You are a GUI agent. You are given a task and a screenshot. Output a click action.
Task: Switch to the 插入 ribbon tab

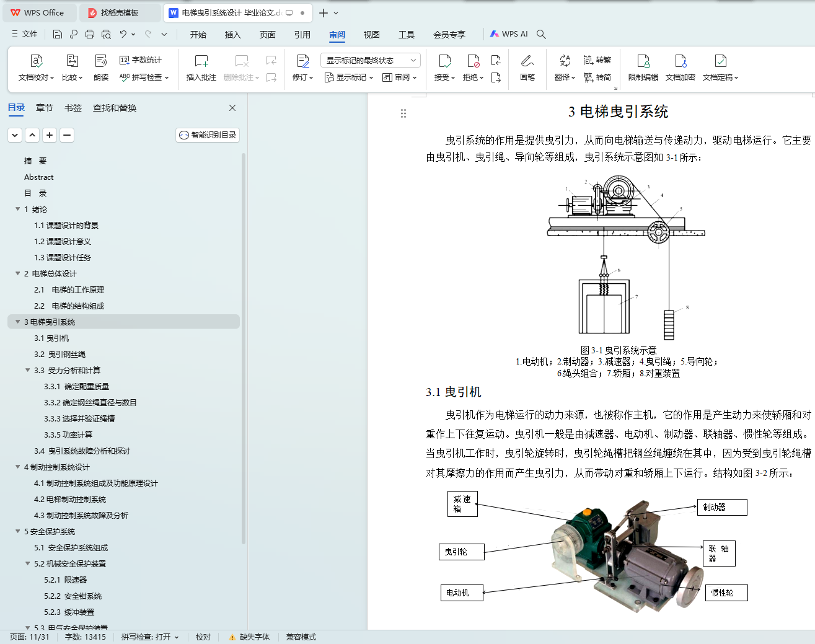tap(233, 35)
